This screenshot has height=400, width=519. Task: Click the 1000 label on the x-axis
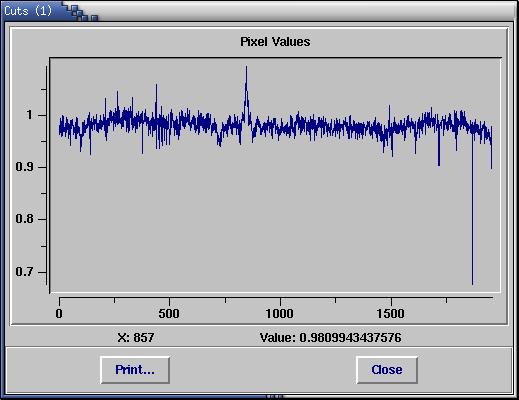point(280,314)
